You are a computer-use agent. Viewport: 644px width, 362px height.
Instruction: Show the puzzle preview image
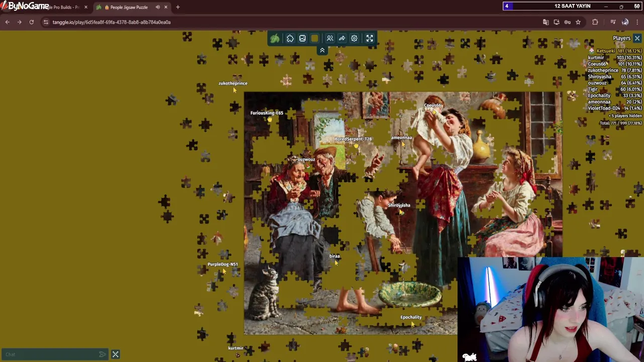point(302,38)
